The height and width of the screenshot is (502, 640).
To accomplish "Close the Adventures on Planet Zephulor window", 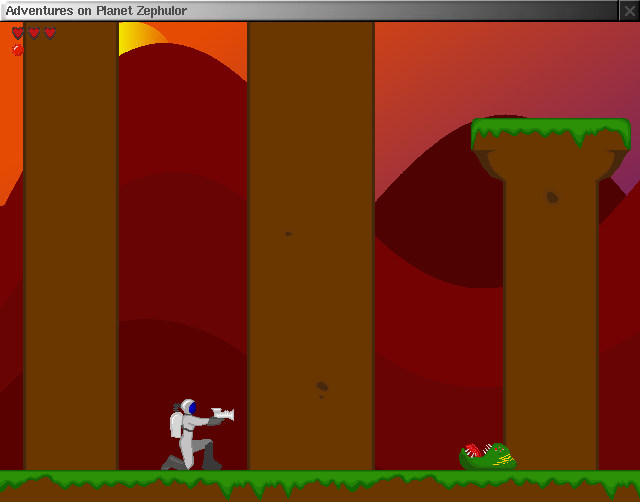I will pos(629,11).
